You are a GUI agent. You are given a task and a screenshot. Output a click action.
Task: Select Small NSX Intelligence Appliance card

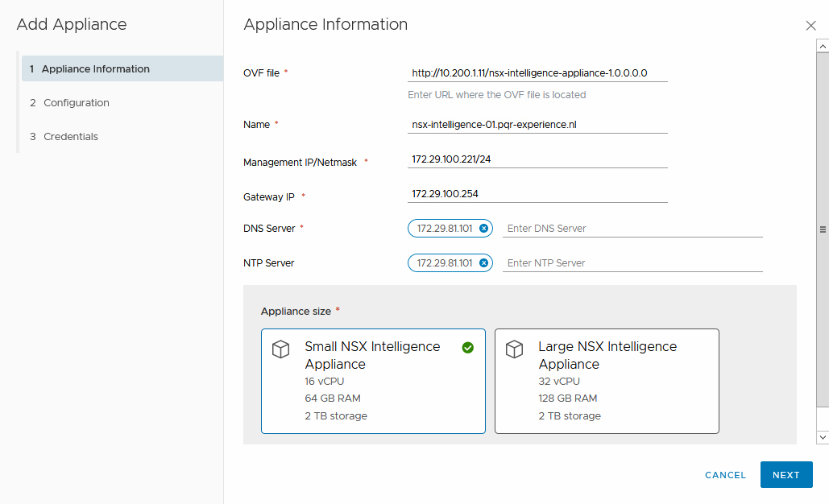pyautogui.click(x=373, y=381)
